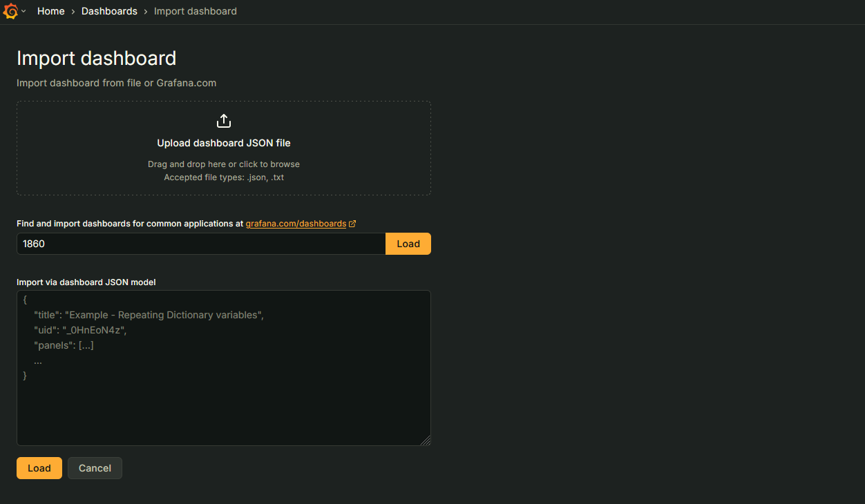Click the upload arrow icon
865x504 pixels.
coord(223,121)
